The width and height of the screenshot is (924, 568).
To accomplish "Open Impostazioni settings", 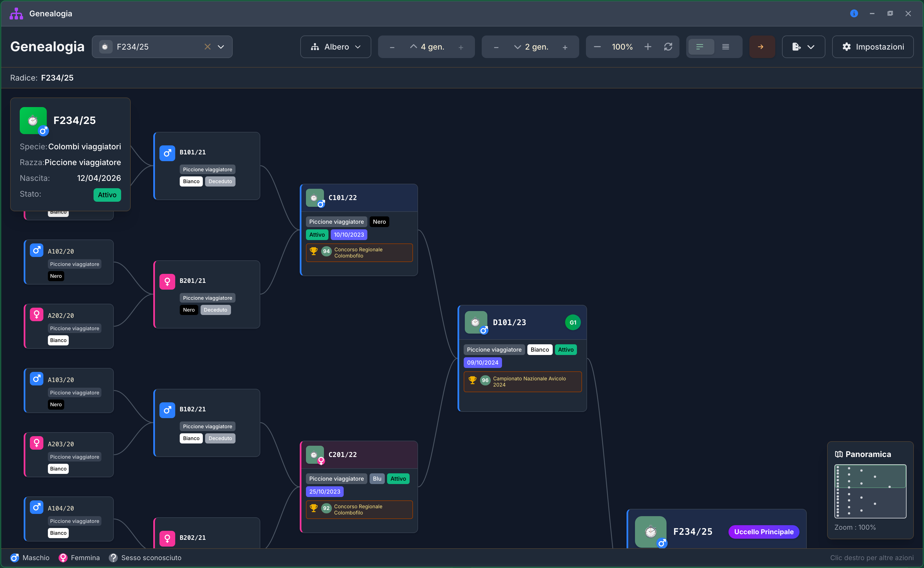I will tap(872, 46).
